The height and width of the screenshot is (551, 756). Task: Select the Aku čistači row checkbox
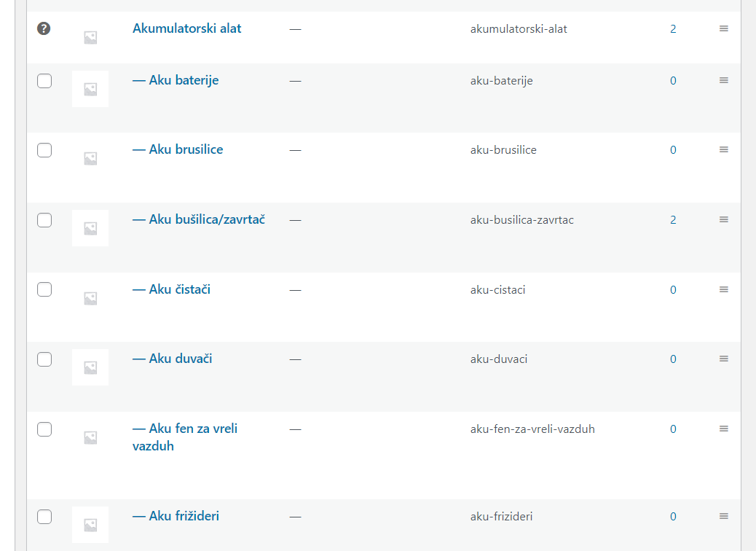pos(44,289)
